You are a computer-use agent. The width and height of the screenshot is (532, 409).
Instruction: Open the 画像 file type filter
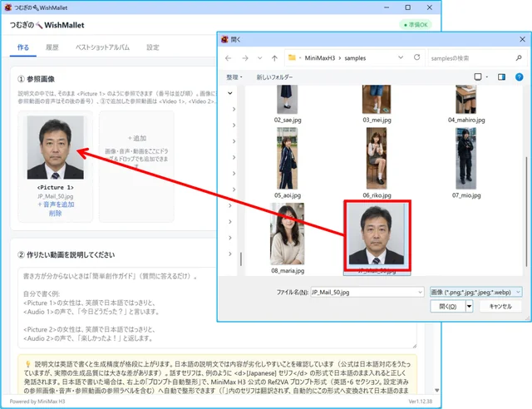pos(475,293)
